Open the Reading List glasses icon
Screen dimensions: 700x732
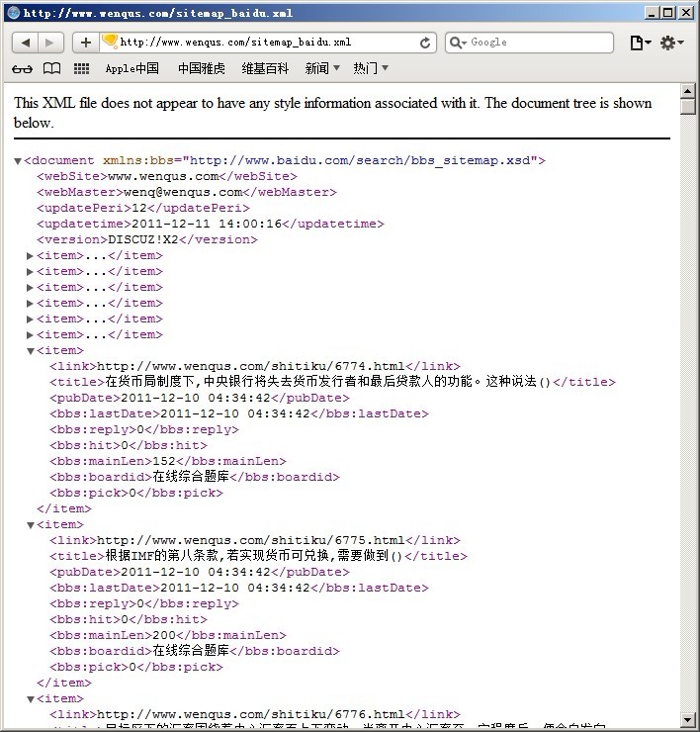22,68
